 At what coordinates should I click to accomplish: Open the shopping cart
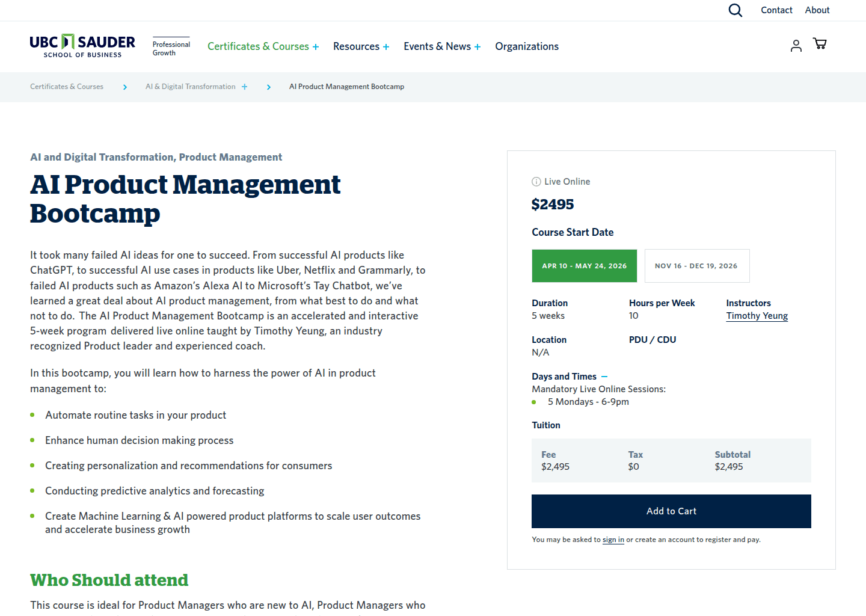[x=819, y=43]
